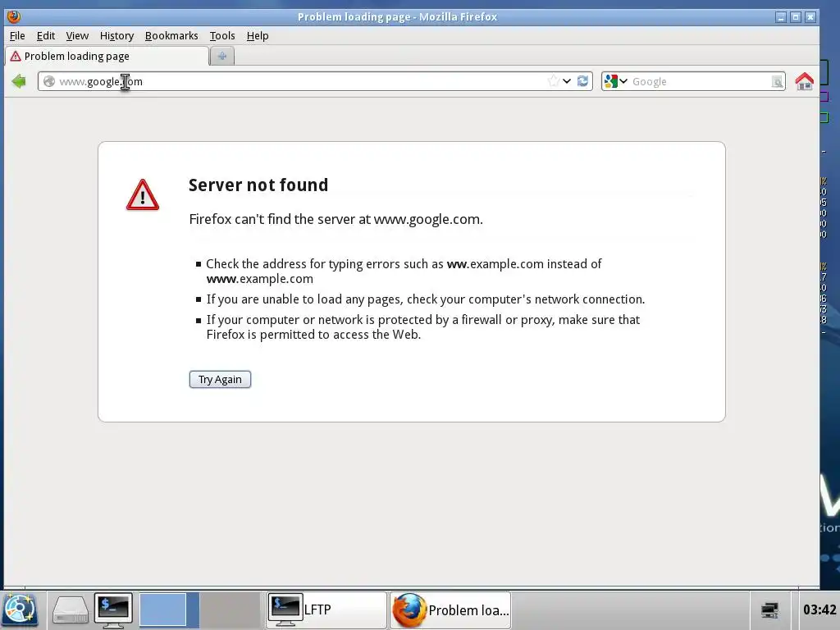Open the View menu
The width and height of the screenshot is (840, 630).
(x=77, y=36)
